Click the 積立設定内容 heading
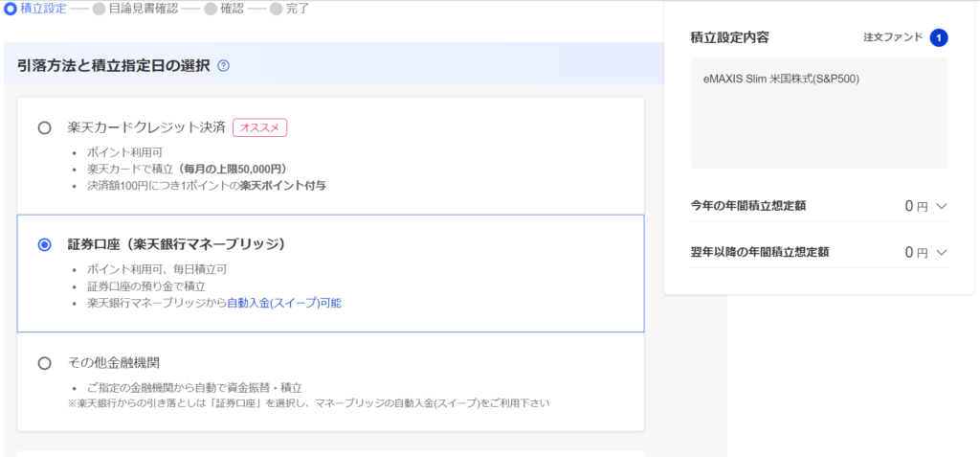The image size is (980, 457). 729,37
